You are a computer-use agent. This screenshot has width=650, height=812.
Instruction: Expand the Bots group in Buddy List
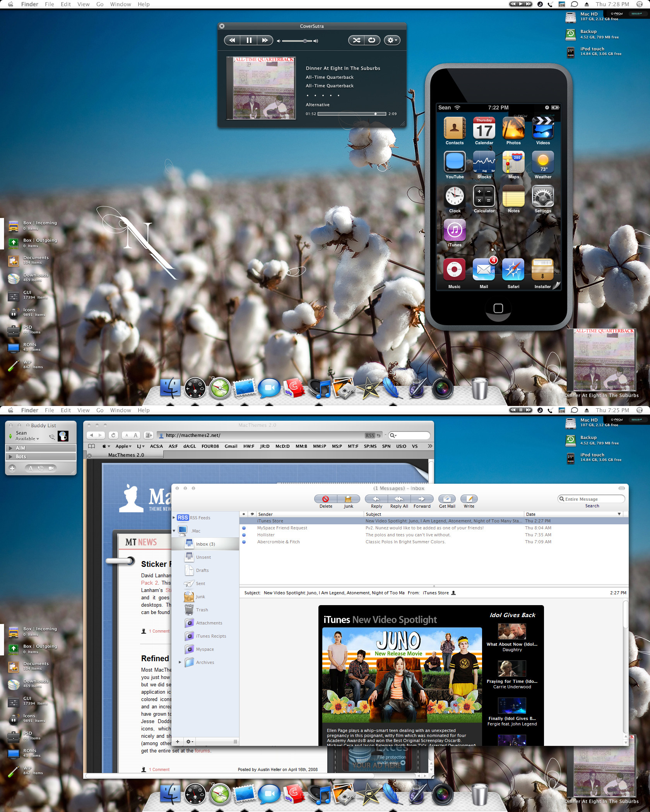[x=10, y=456]
